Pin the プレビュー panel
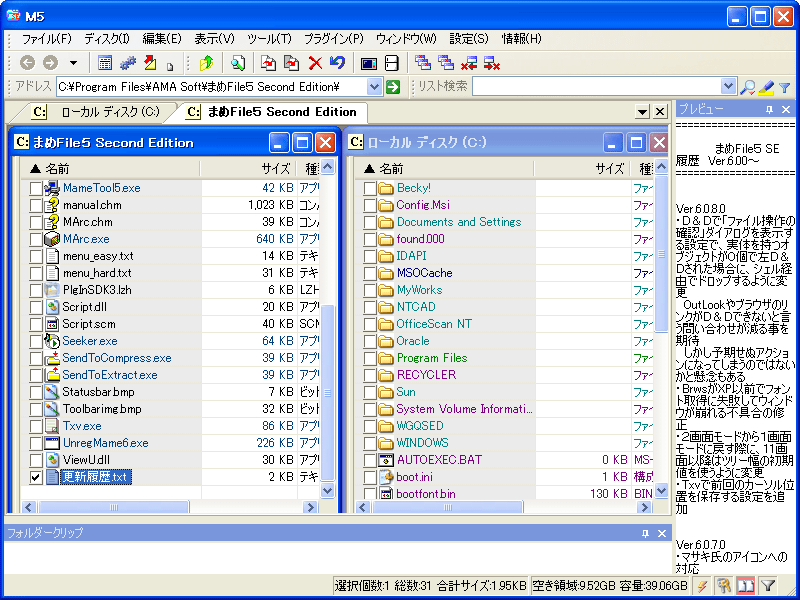800x600 pixels. (769, 109)
